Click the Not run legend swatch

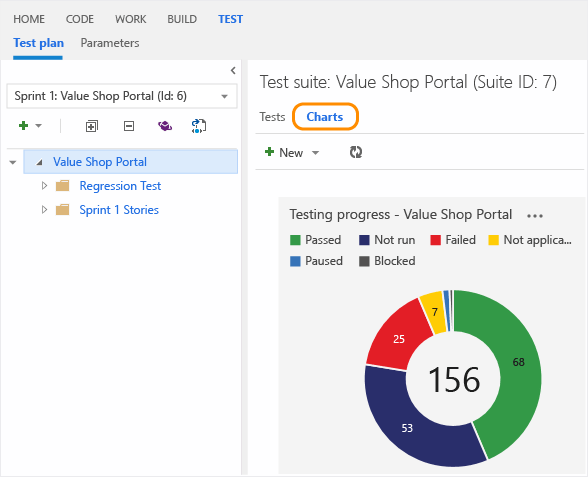coord(364,240)
